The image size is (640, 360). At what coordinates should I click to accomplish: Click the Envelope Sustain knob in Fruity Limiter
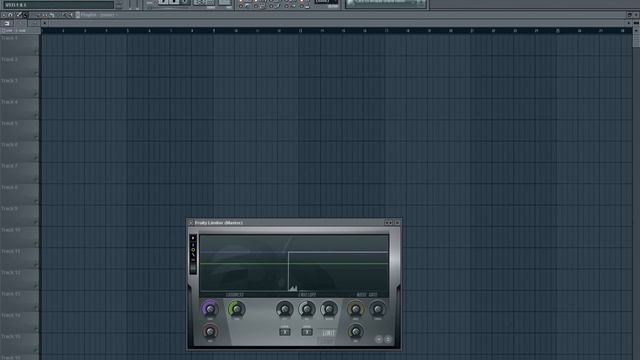pyautogui.click(x=329, y=309)
